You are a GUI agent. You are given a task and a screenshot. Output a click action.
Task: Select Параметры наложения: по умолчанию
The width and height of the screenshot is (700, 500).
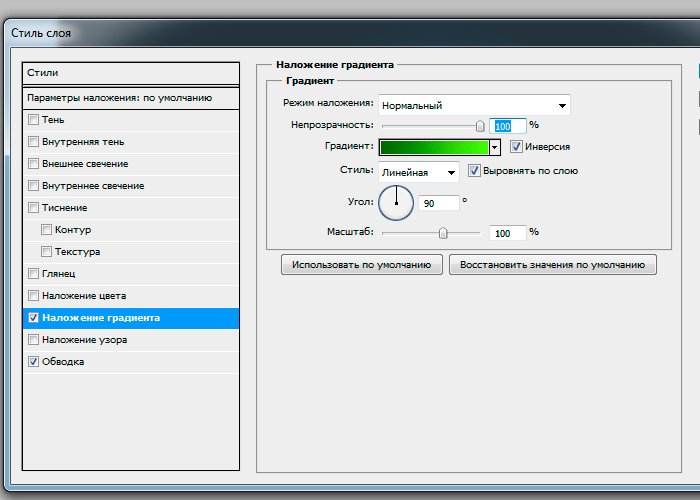click(130, 98)
